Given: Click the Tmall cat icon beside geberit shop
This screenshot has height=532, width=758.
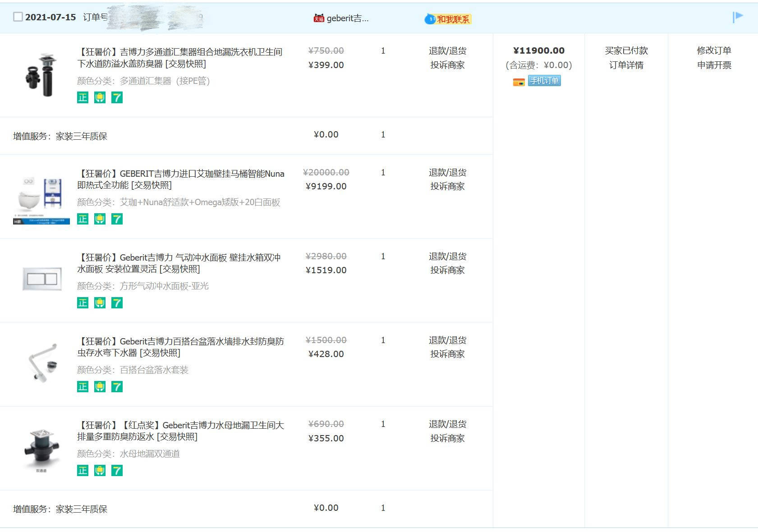Looking at the screenshot, I should click(x=319, y=18).
